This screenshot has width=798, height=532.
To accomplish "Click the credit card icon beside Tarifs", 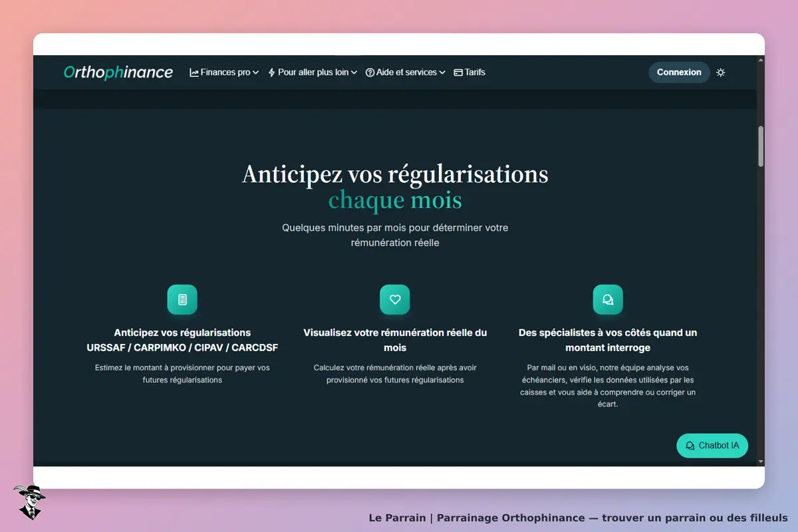I will [x=458, y=72].
